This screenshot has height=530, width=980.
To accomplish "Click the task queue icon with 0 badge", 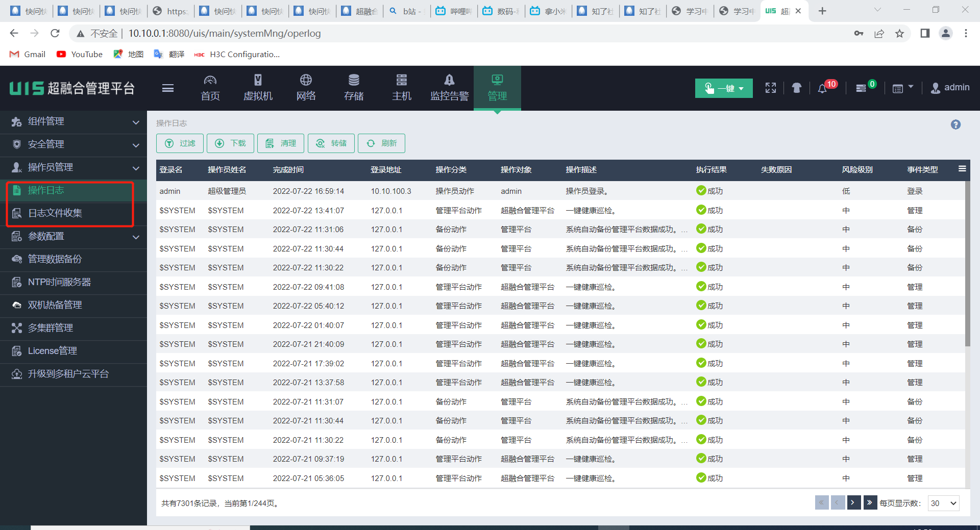I will tap(861, 88).
